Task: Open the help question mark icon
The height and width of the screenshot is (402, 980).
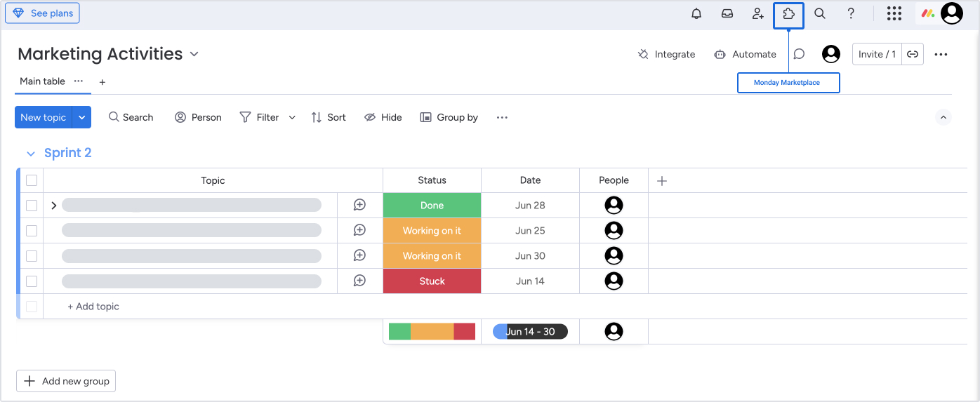Action: pos(851,13)
